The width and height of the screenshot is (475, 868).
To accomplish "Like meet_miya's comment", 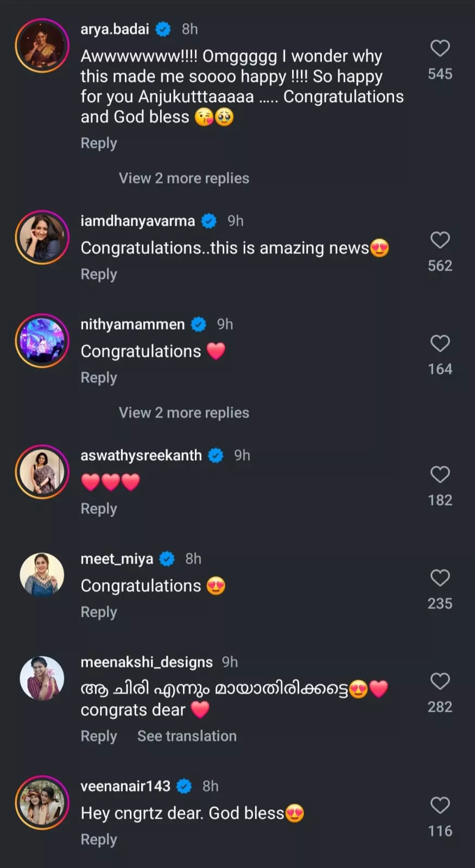I will [x=440, y=578].
